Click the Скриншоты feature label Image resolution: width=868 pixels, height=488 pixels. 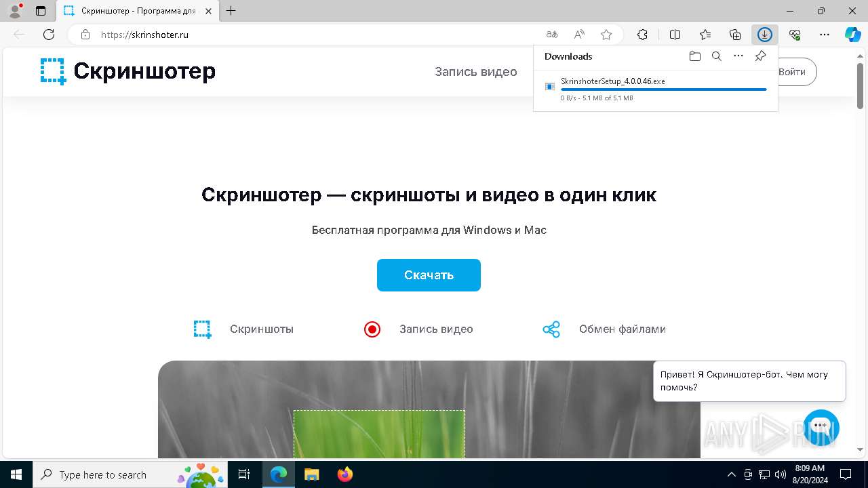tap(262, 329)
